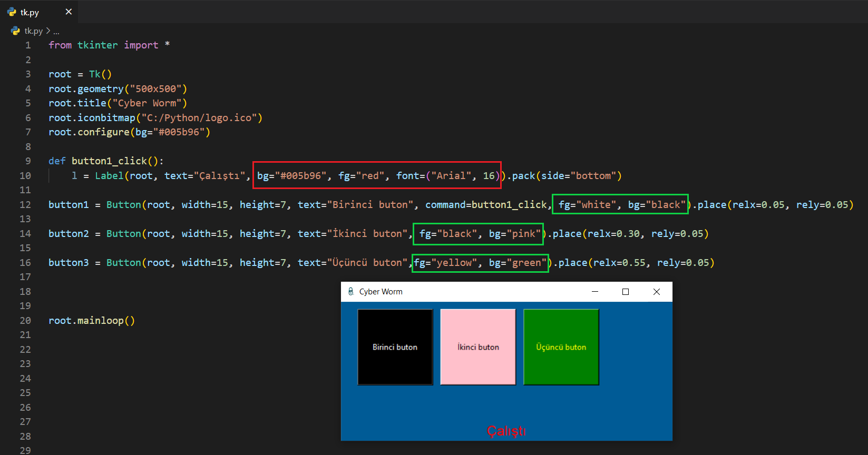Maximize the Cyber Worm window
868x455 pixels.
tap(626, 292)
